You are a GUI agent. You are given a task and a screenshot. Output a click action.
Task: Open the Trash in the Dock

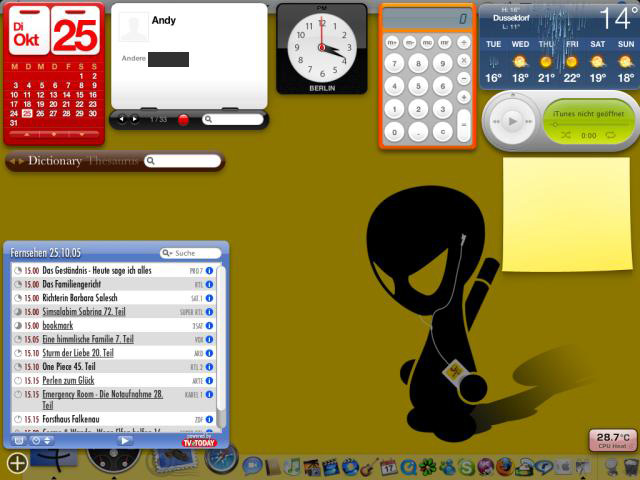(x=631, y=467)
